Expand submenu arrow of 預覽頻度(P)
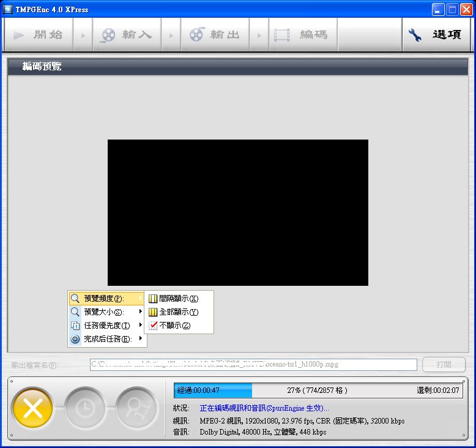 (140, 298)
